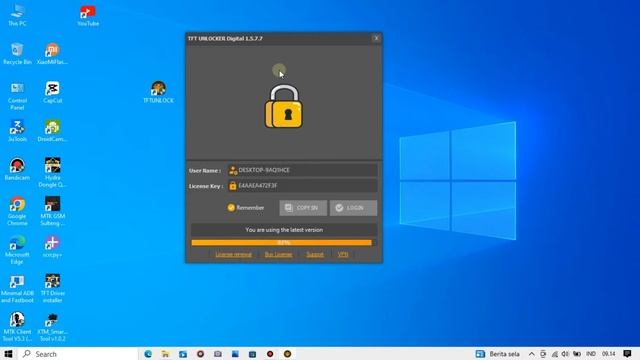Open the Buy License link
The height and width of the screenshot is (360, 640).
coord(278,254)
